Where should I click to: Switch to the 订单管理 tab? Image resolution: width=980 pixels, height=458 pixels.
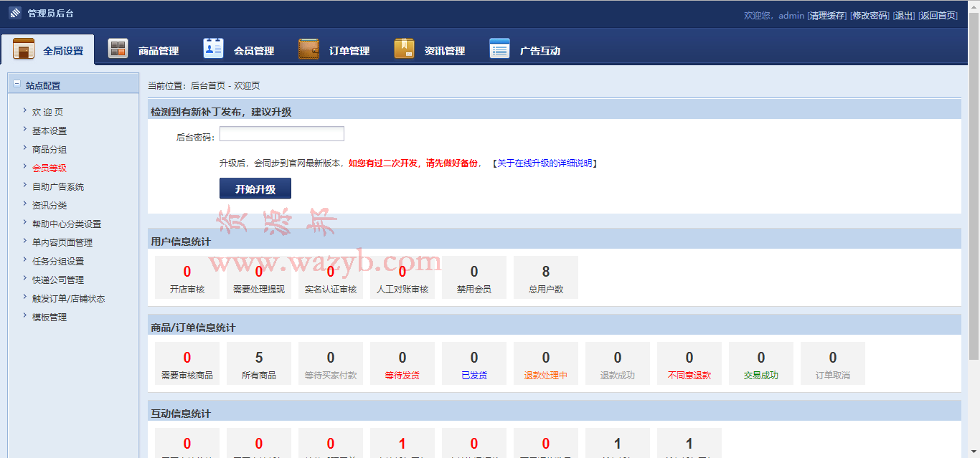[334, 50]
